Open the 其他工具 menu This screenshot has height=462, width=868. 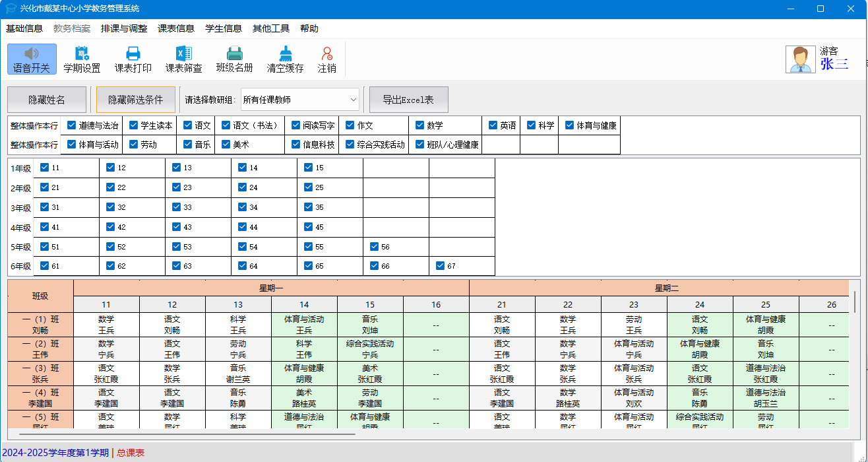[271, 28]
